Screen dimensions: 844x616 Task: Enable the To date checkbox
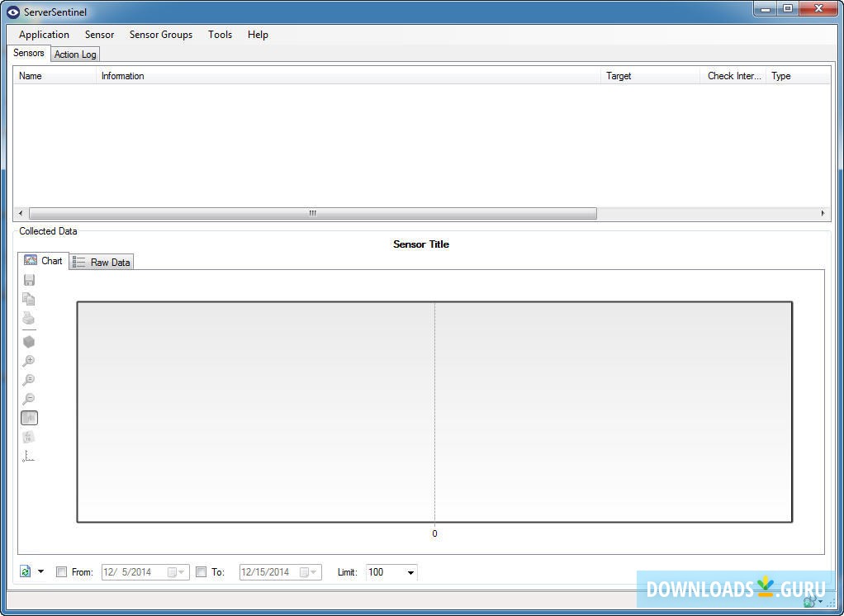click(201, 572)
